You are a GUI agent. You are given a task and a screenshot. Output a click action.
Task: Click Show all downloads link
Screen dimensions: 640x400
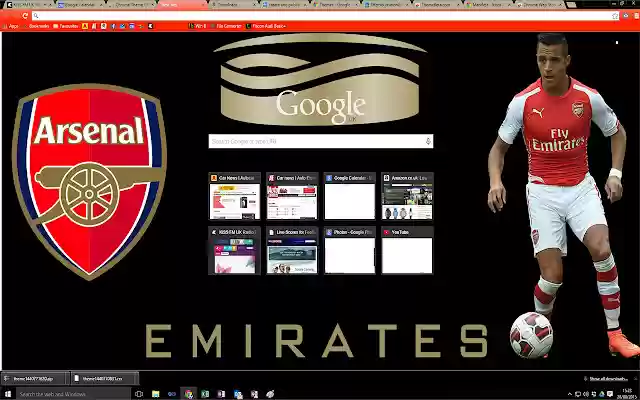click(x=609, y=378)
